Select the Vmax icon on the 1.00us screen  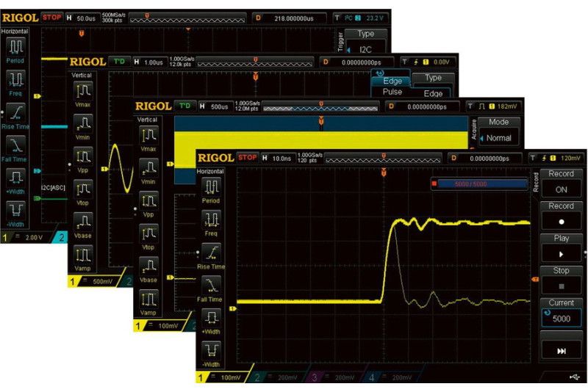83,94
